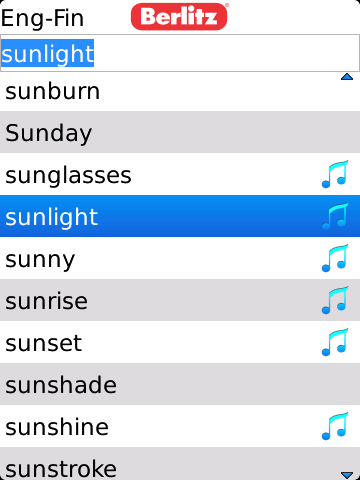
Task: Play audio pronunciation for sunny
Action: click(335, 258)
